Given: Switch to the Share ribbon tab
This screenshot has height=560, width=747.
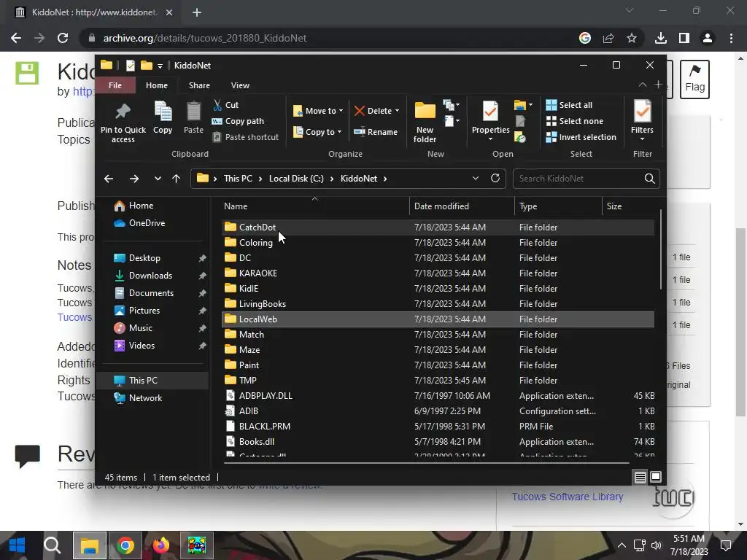Looking at the screenshot, I should pyautogui.click(x=199, y=85).
